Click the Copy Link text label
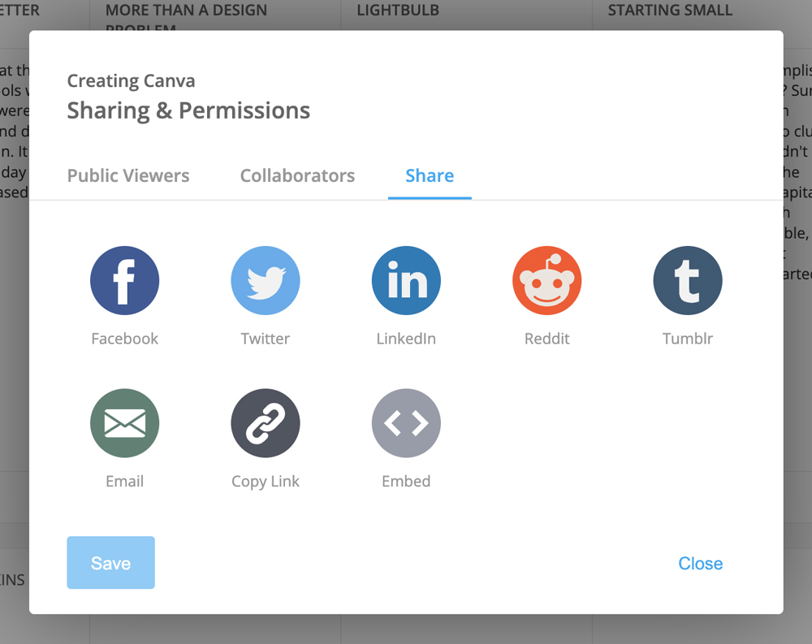812x644 pixels. tap(266, 482)
